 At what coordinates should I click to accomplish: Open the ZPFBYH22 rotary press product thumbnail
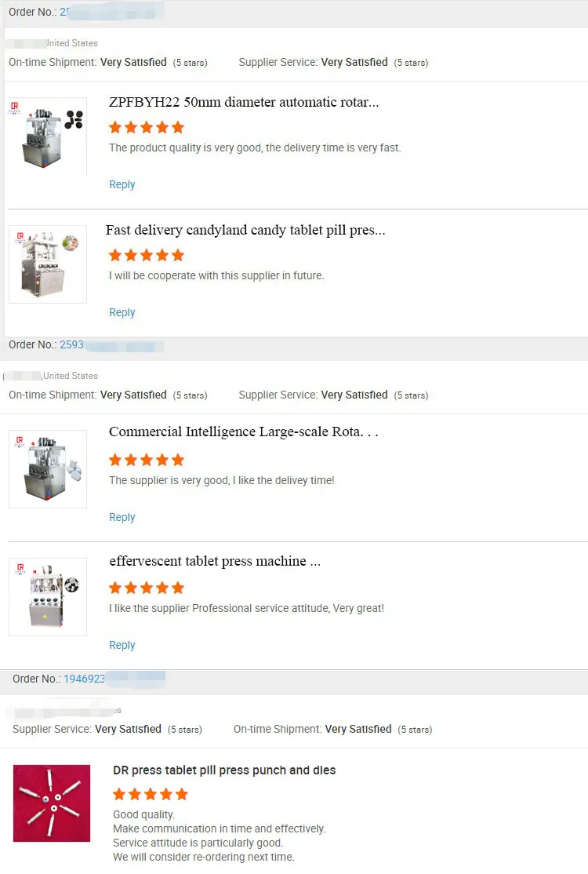(x=48, y=136)
